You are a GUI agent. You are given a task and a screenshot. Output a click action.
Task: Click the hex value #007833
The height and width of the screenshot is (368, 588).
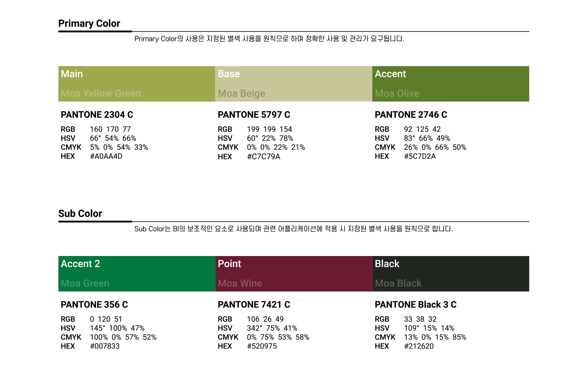click(105, 346)
